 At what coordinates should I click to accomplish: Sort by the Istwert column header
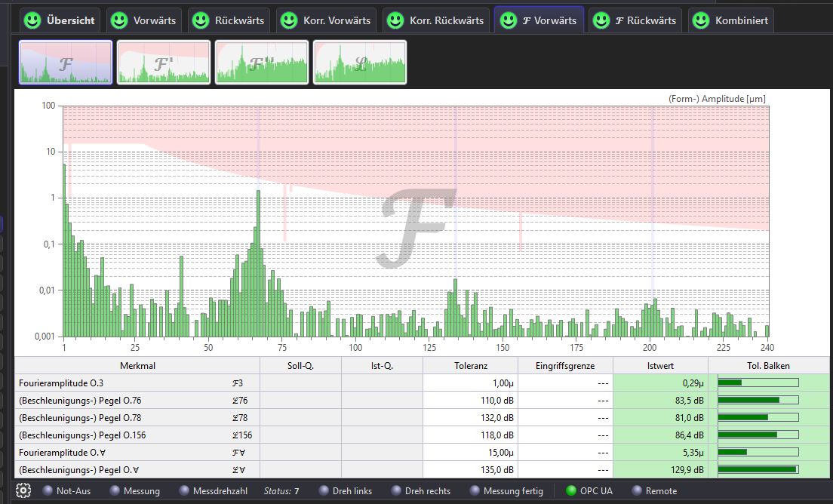pyautogui.click(x=660, y=365)
